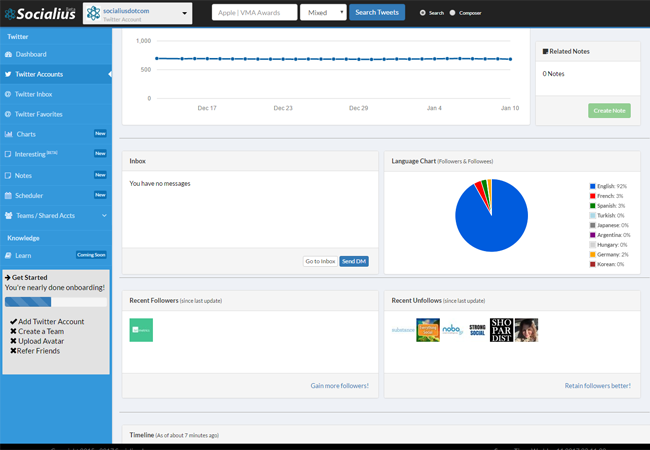
Task: Click the Charts bar graph icon
Action: click(9, 134)
